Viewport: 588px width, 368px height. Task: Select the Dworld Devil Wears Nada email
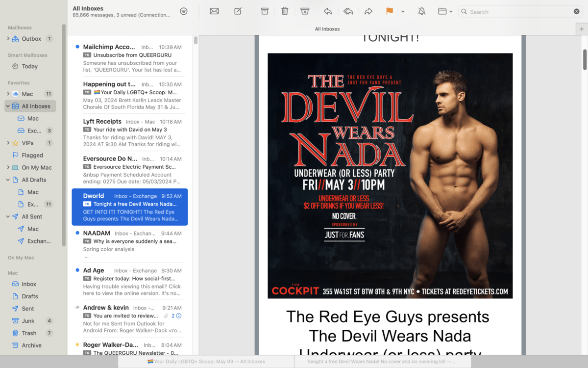pos(130,207)
